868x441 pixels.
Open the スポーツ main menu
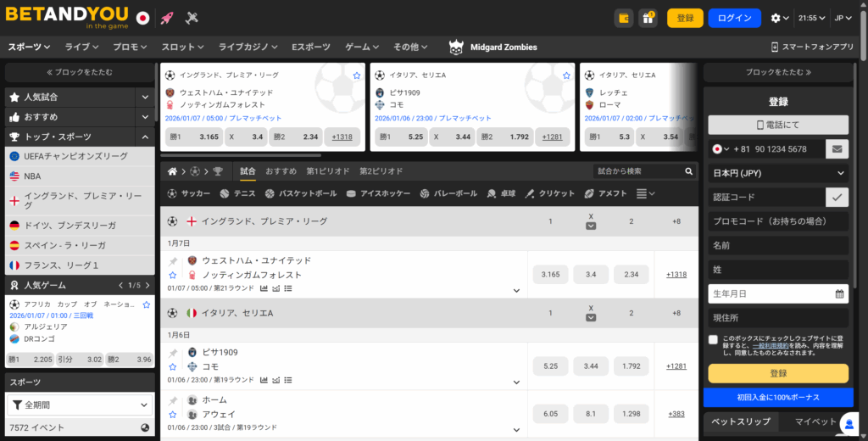pos(29,47)
